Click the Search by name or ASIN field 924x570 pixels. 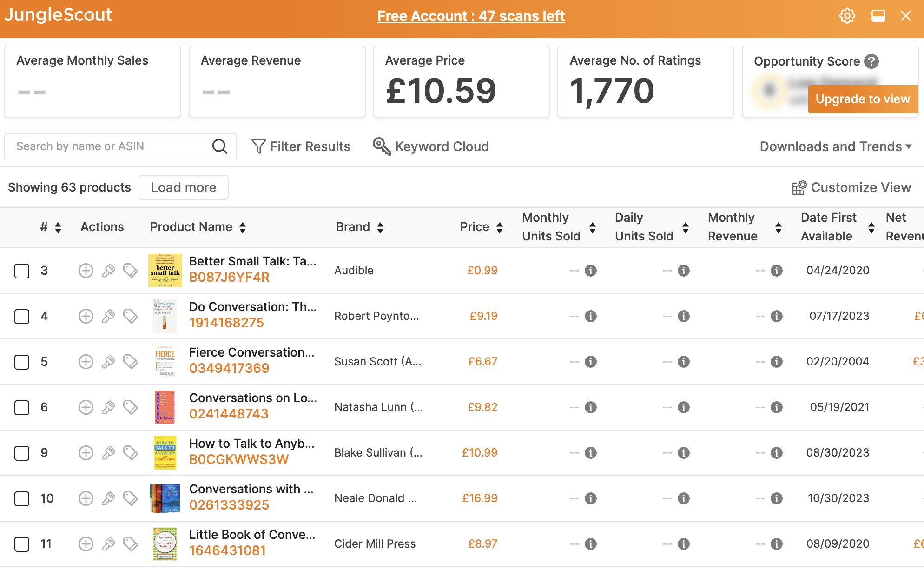[120, 146]
